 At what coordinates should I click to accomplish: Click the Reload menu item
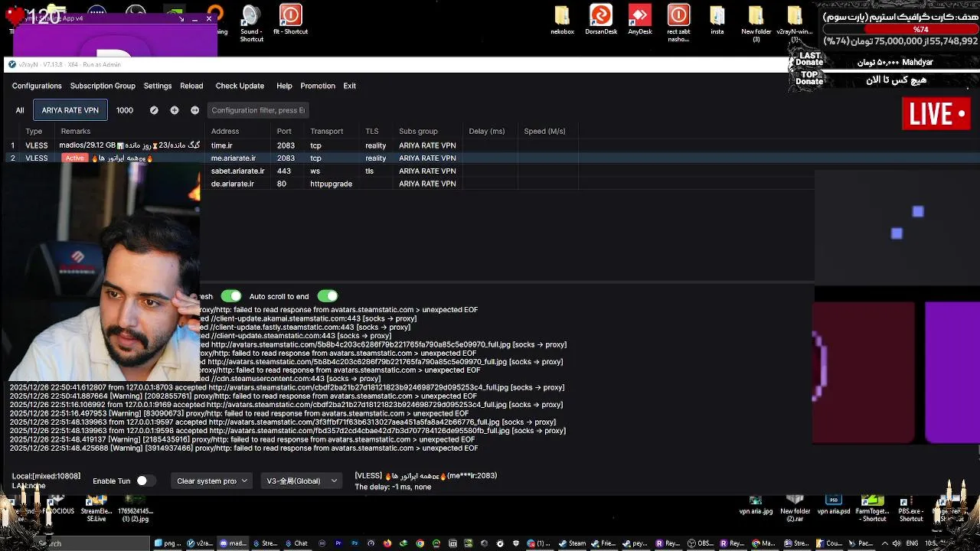[191, 86]
